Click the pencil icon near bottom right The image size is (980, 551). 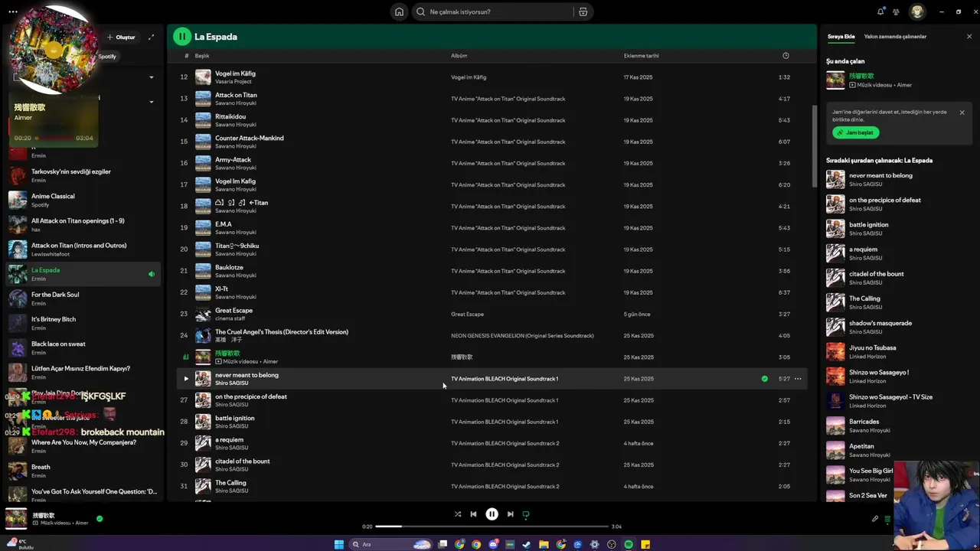[x=875, y=519]
